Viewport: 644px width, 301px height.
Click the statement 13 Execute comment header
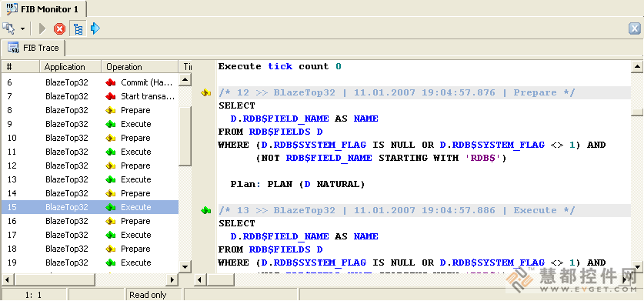396,210
